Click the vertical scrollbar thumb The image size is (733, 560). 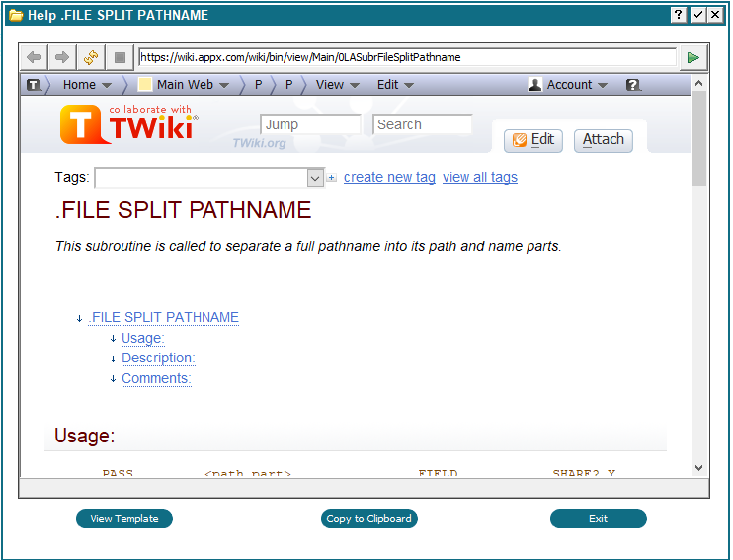[698, 138]
